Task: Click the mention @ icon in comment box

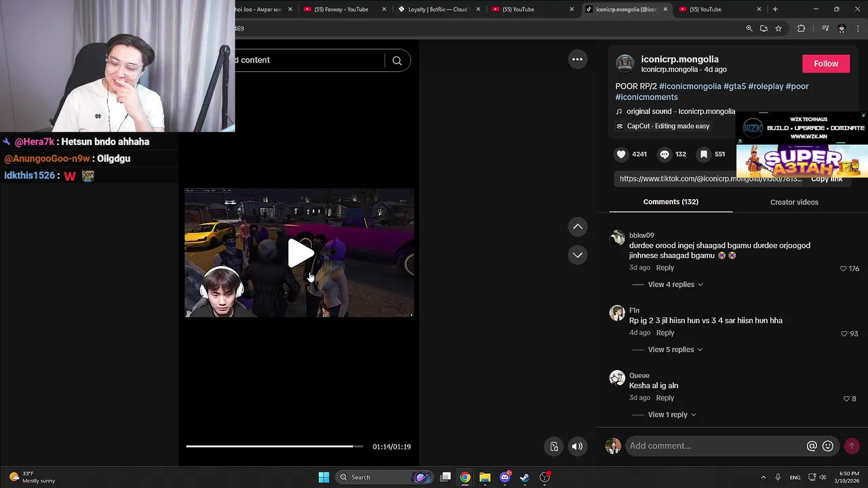Action: (x=812, y=446)
